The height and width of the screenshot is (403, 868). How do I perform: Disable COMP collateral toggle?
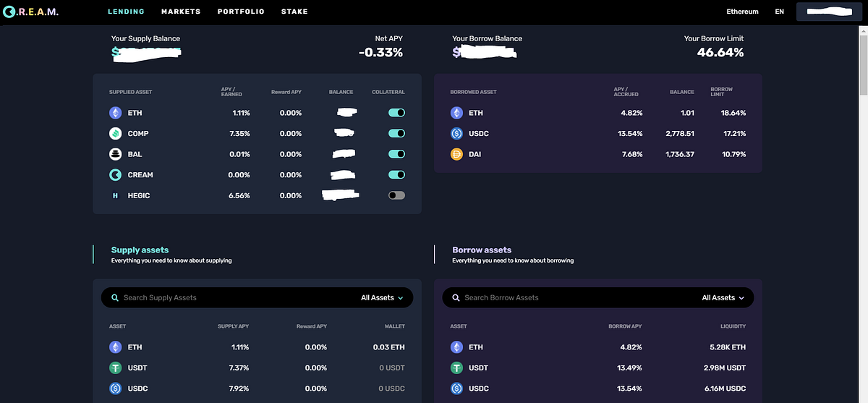pyautogui.click(x=396, y=134)
